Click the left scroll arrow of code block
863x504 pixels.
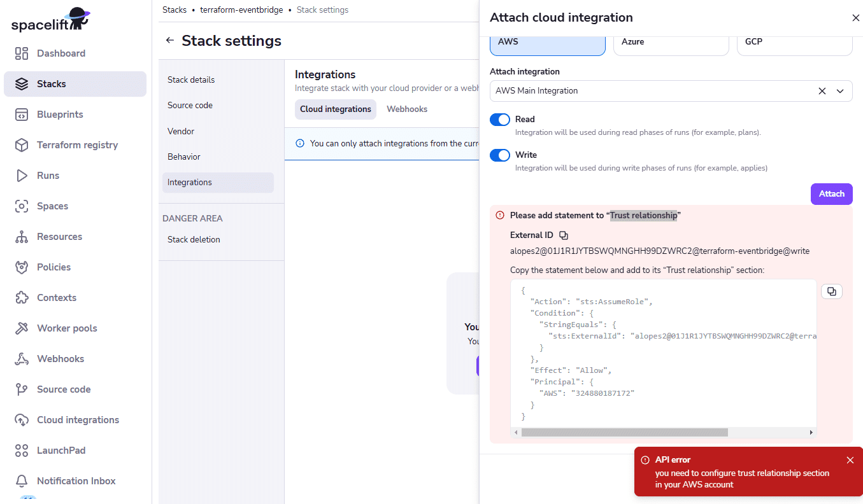(x=516, y=433)
